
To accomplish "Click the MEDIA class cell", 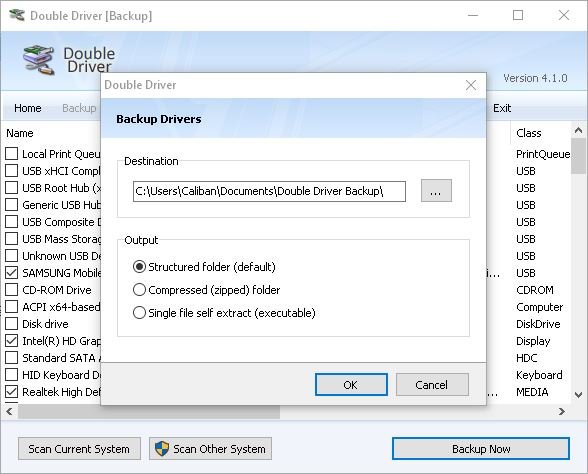I will [532, 392].
